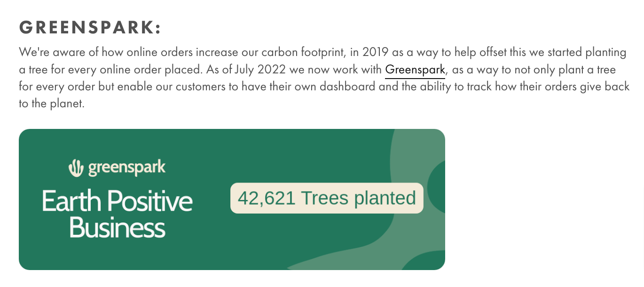Click the GREENSPARK: section heading

[90, 28]
